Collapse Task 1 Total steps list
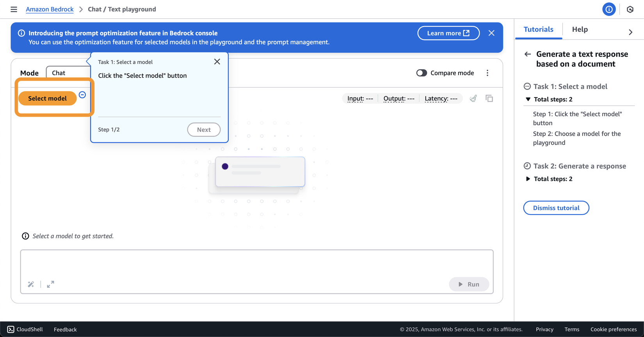This screenshot has width=644, height=337. point(528,99)
